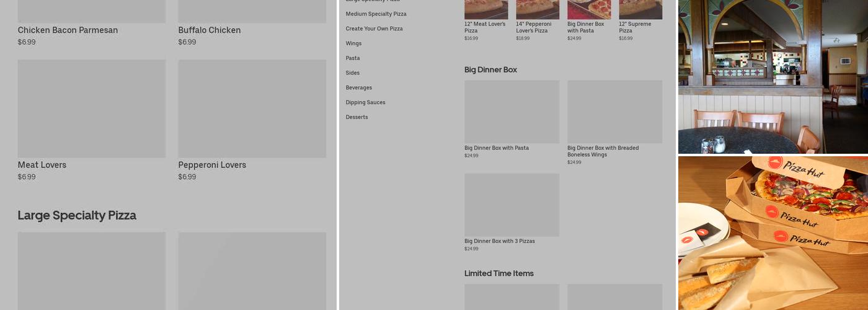Screen dimensions: 868x310
Task: Click the Pepperoni Lovers item title
Action: [212, 165]
